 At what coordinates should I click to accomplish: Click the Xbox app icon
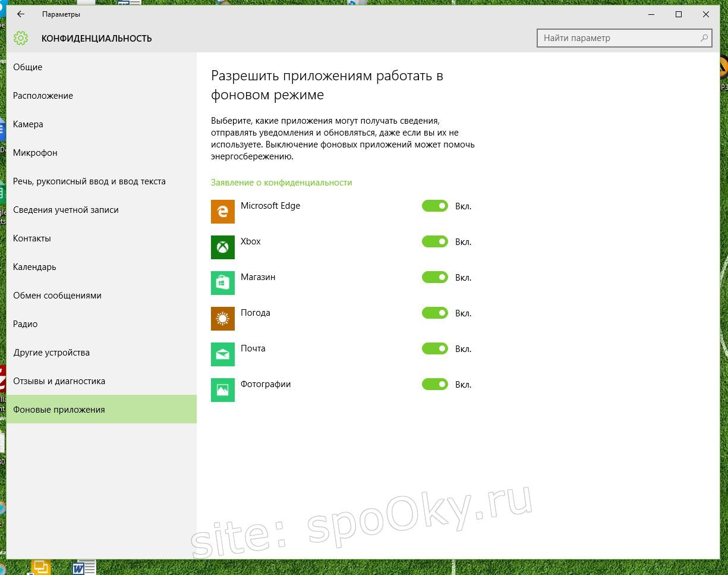(x=223, y=247)
